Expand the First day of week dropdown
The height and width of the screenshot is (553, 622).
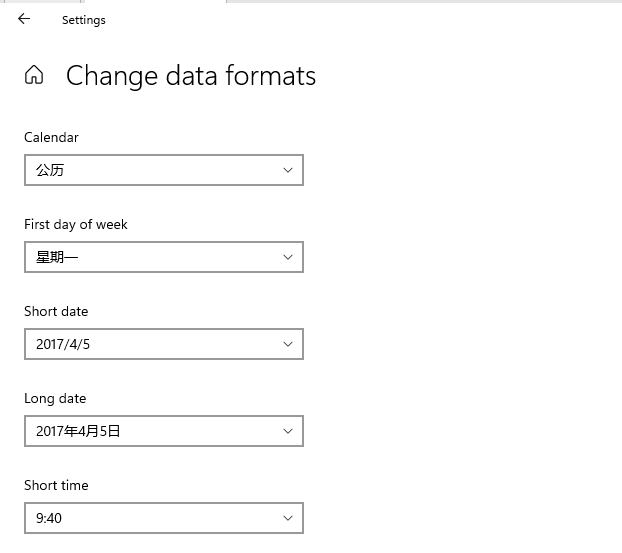pos(150,257)
